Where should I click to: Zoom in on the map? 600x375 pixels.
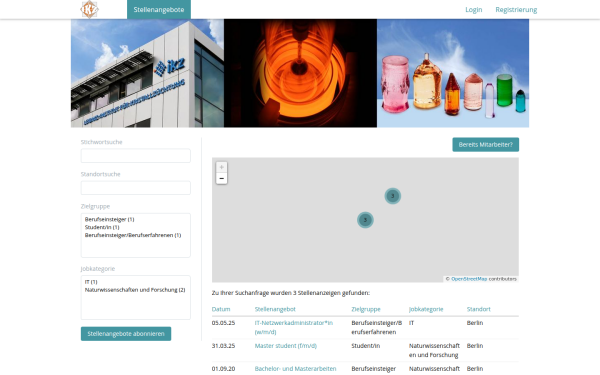[x=222, y=167]
